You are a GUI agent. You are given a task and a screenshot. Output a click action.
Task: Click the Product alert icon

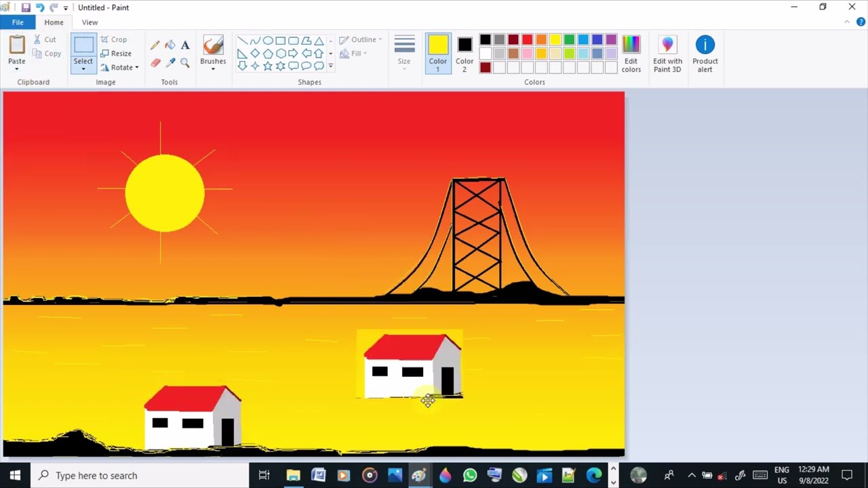[705, 54]
